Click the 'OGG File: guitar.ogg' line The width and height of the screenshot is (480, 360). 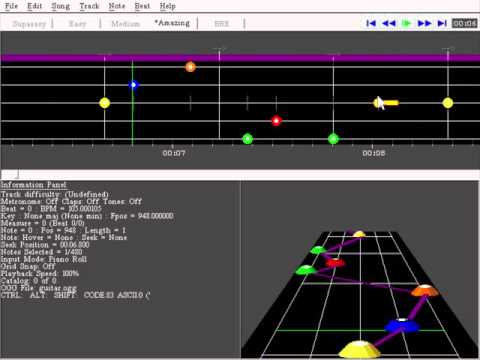[39, 288]
